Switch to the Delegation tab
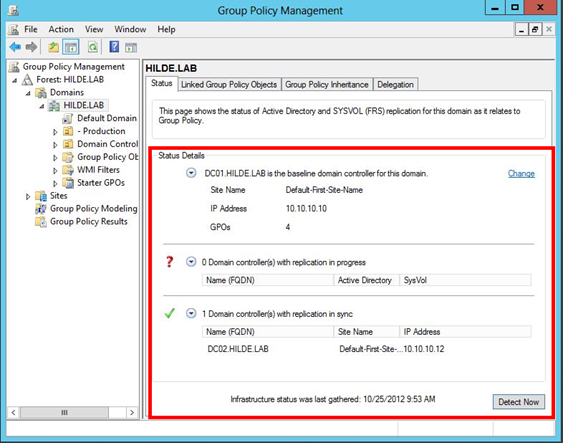The height and width of the screenshot is (443, 563). point(395,84)
